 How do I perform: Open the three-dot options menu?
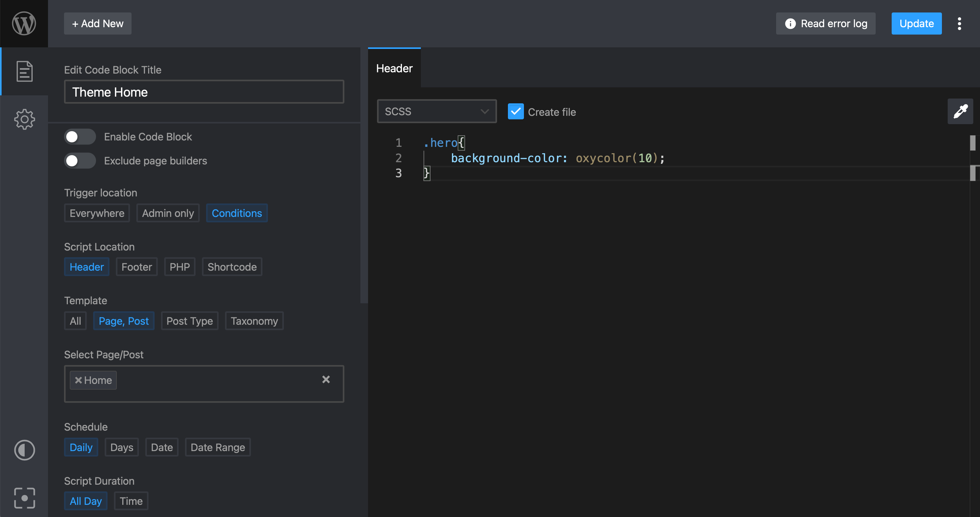click(960, 24)
